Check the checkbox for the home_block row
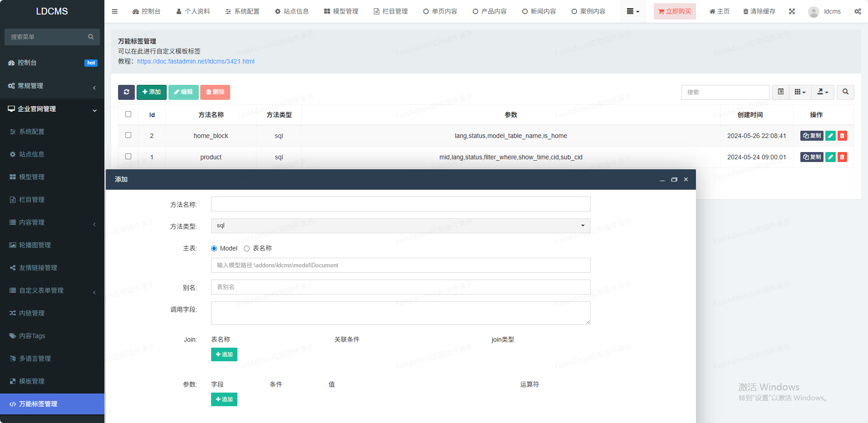The height and width of the screenshot is (423, 868). pos(128,135)
